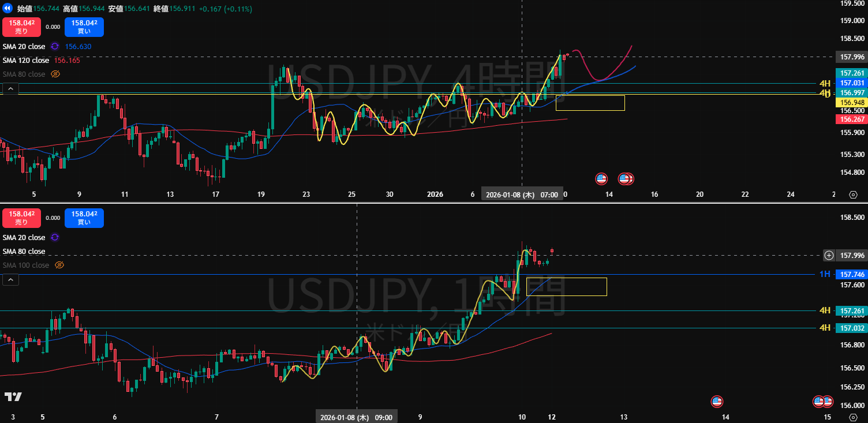Click the US flag event icon above date 14 in the 4-hour chart
868x423 pixels.
pyautogui.click(x=601, y=178)
